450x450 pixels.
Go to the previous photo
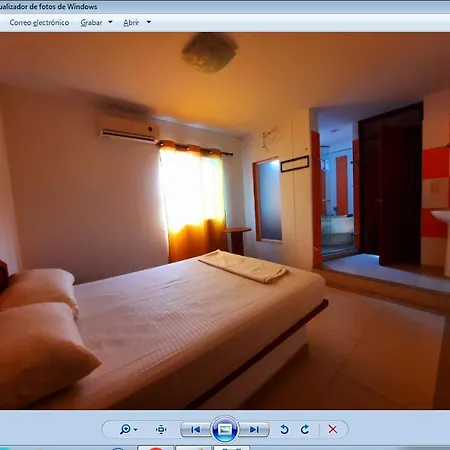point(196,430)
